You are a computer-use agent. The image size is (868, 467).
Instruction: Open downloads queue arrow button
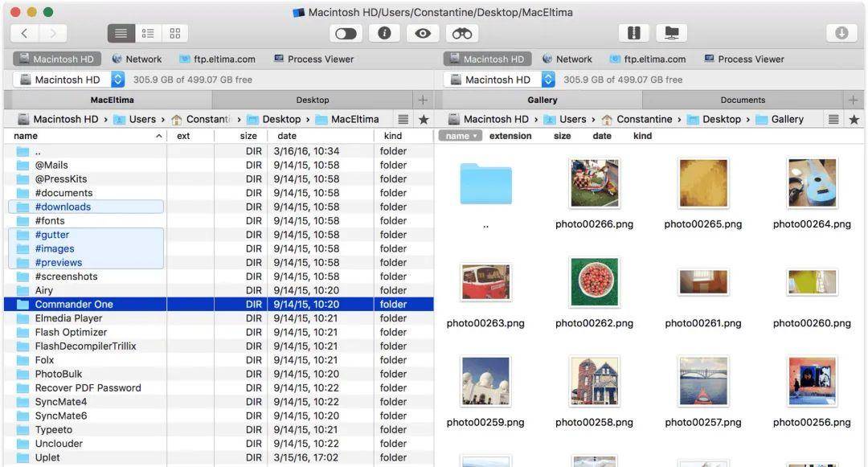pos(841,33)
